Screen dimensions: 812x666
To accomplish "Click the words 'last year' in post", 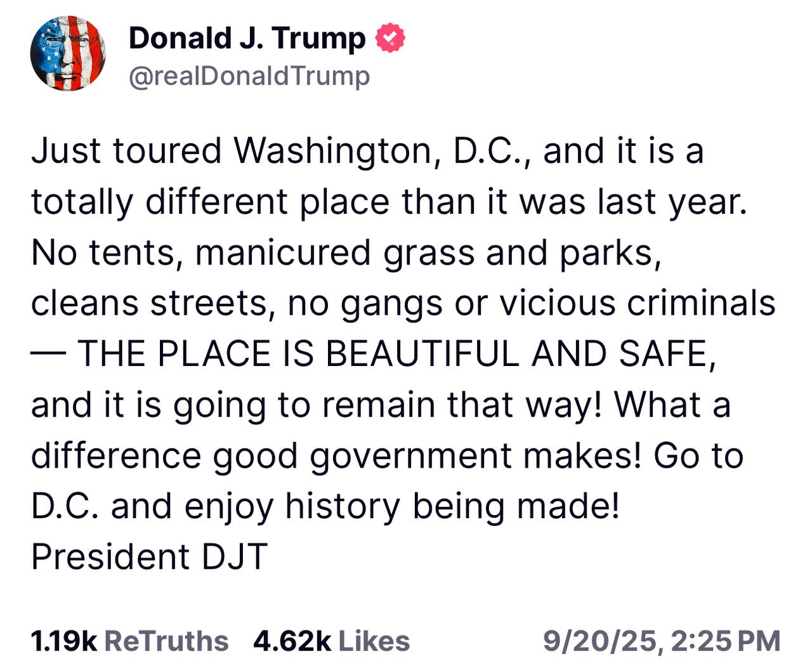I will [x=671, y=202].
